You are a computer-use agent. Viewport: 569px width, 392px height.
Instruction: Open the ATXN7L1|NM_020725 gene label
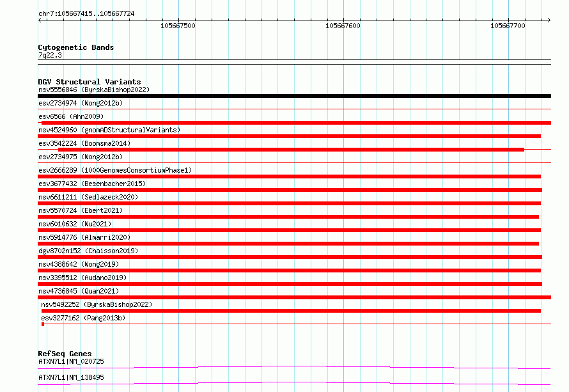[71, 361]
